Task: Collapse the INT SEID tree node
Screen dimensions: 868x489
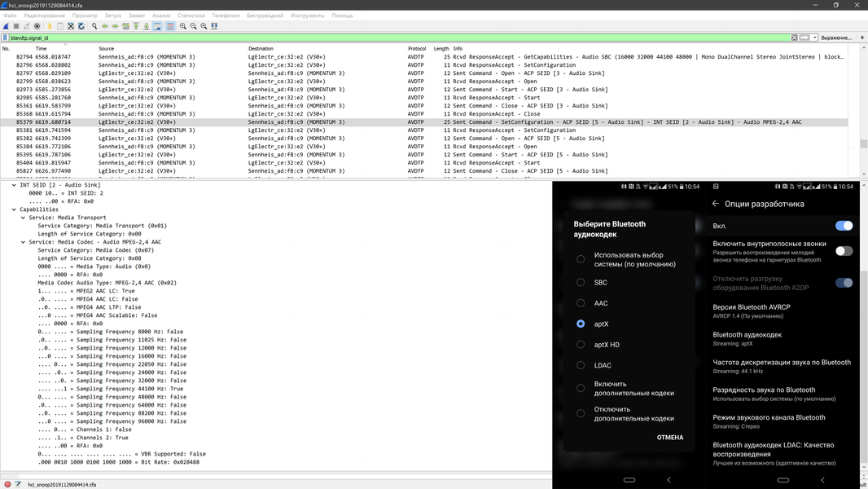Action: (x=14, y=185)
